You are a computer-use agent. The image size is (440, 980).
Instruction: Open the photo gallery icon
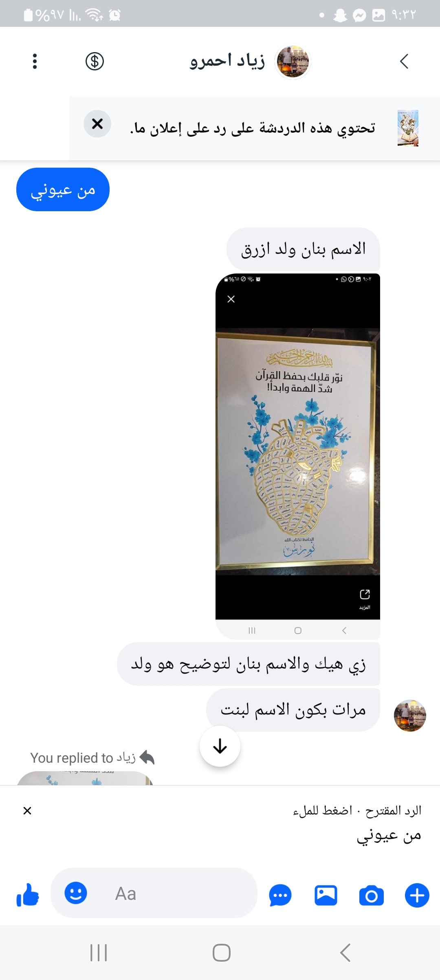click(326, 895)
